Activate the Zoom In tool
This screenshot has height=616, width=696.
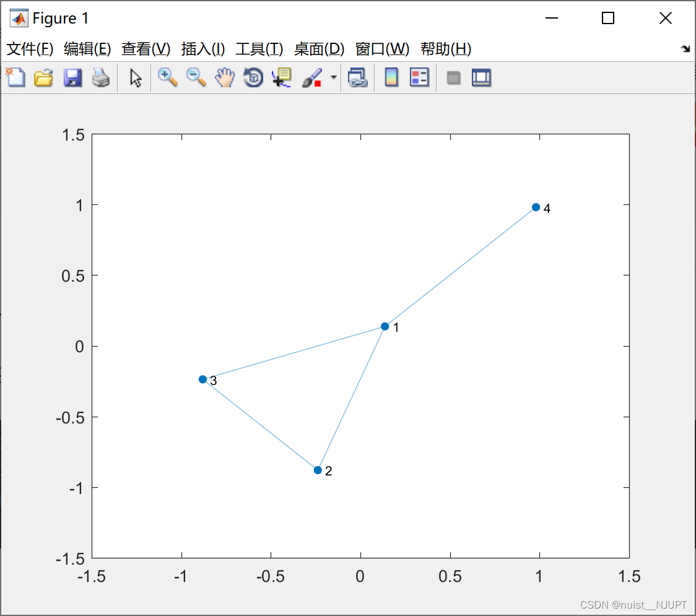click(x=168, y=77)
